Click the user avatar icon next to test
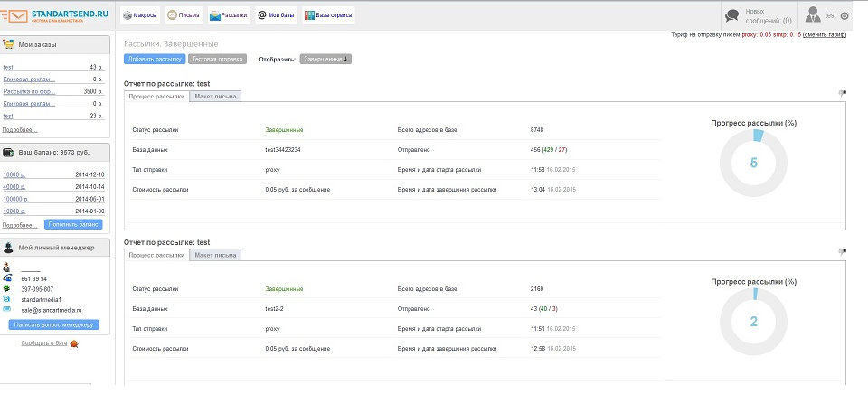The image size is (868, 394). coord(813,15)
